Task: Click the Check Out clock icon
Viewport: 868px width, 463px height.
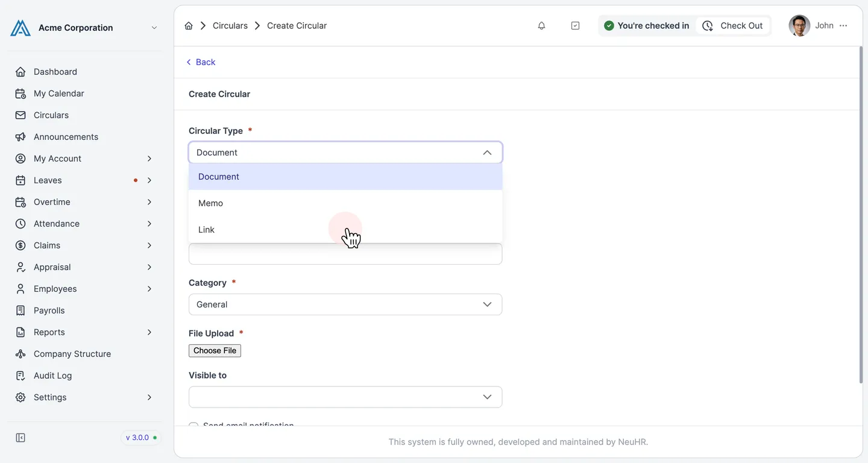Action: coord(708,26)
